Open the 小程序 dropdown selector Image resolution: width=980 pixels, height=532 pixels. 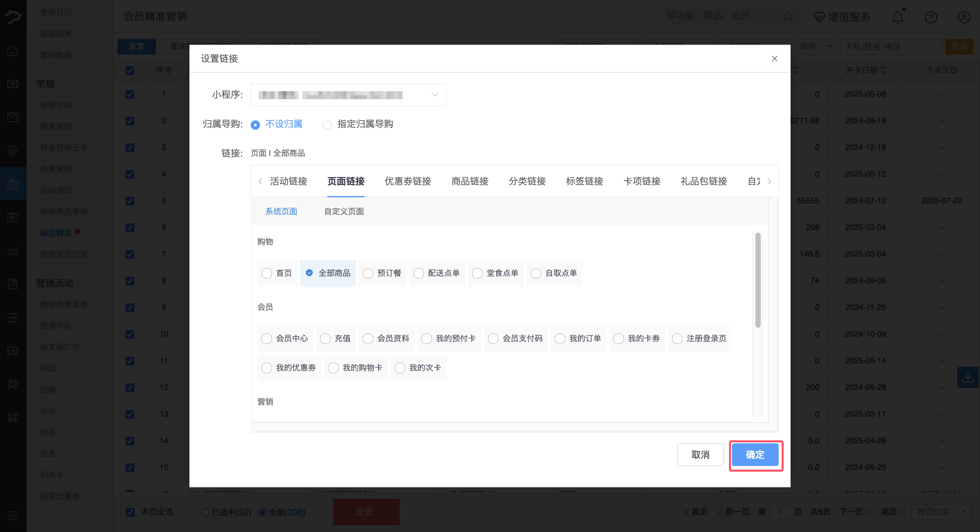click(348, 95)
